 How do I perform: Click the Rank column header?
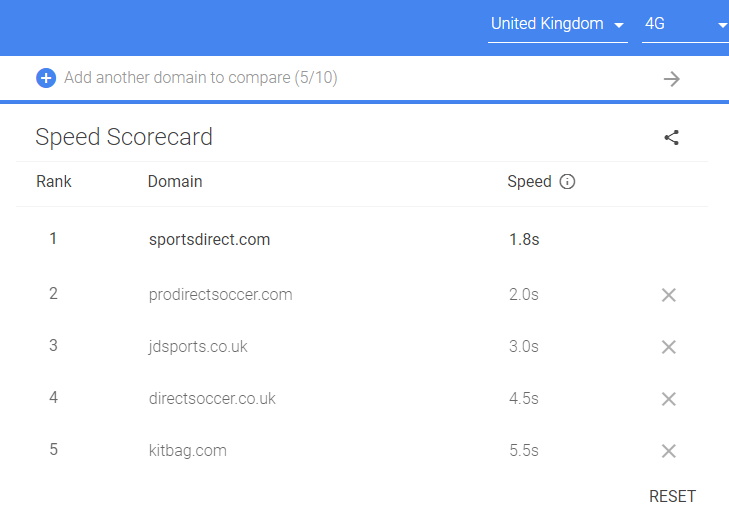pos(54,182)
